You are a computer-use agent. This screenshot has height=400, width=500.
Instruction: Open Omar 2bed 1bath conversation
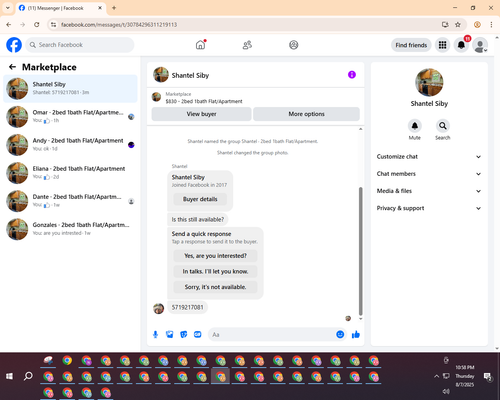(x=70, y=117)
